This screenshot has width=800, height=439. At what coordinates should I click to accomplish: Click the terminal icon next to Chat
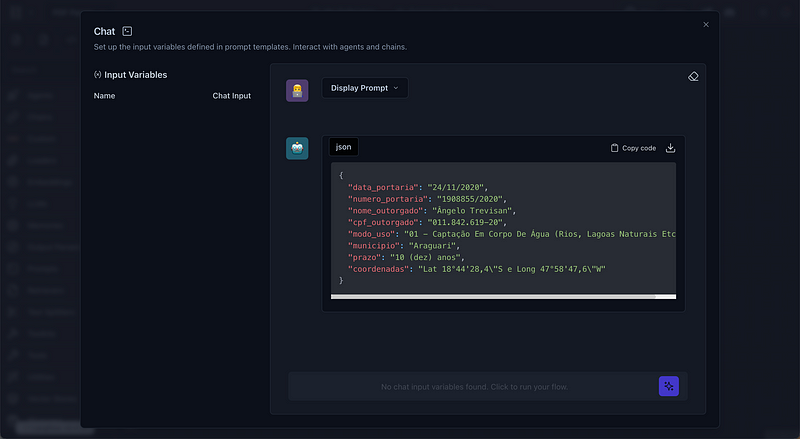pos(127,32)
